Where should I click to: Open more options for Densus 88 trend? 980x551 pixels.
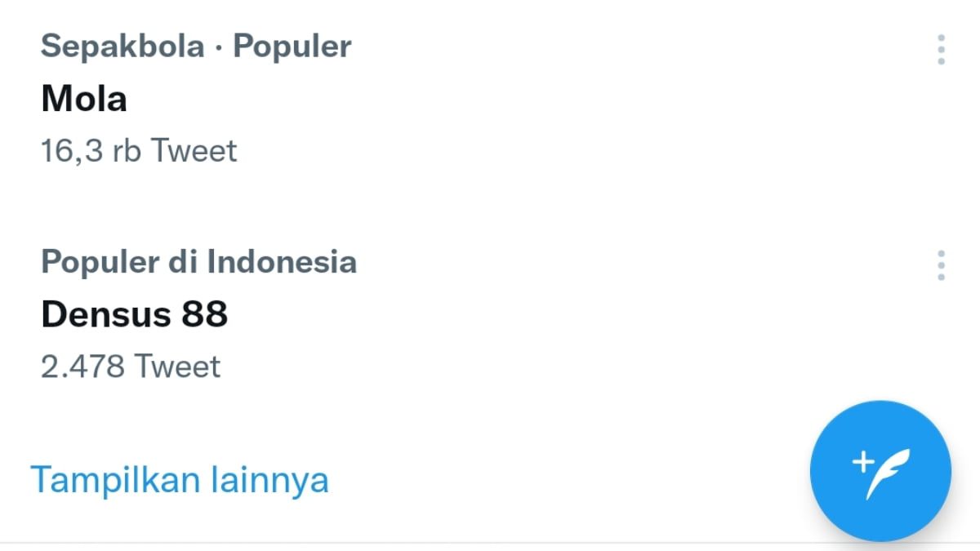point(941,266)
